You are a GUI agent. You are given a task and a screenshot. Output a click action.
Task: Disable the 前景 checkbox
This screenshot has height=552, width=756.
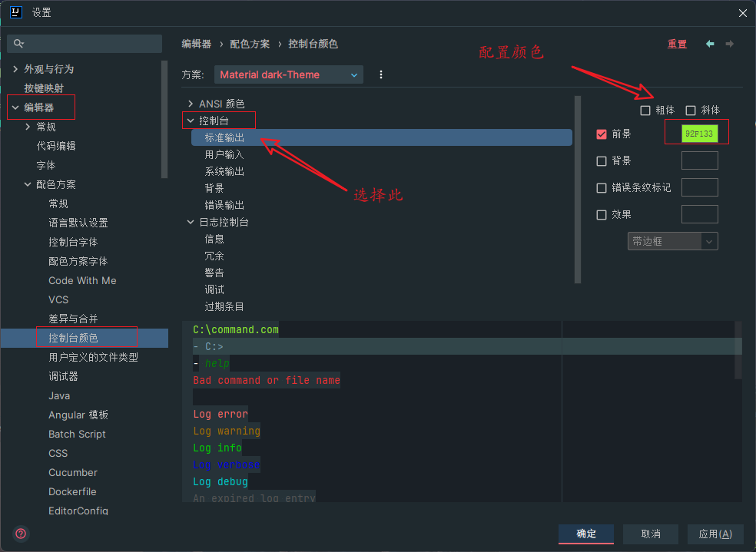[601, 132]
